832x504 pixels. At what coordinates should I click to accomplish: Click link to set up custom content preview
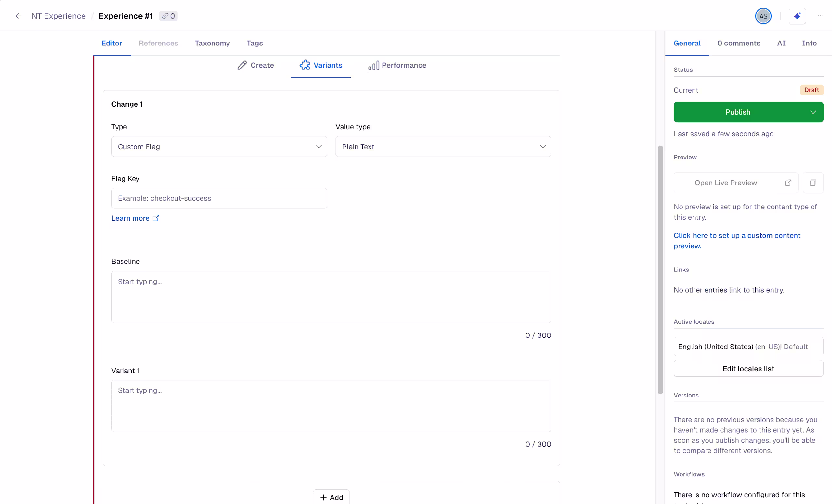pyautogui.click(x=737, y=241)
